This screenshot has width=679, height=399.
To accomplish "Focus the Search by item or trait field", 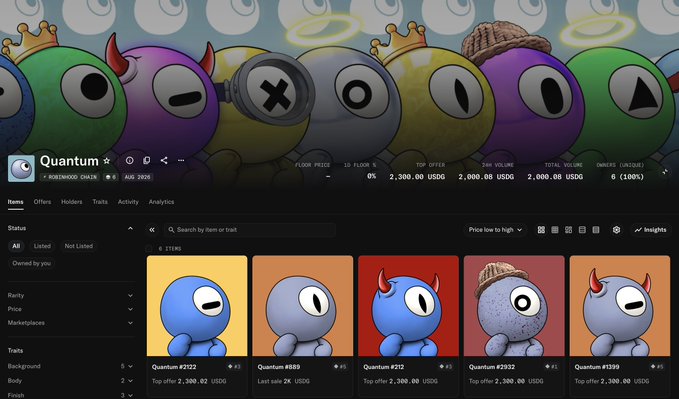I will tap(250, 230).
